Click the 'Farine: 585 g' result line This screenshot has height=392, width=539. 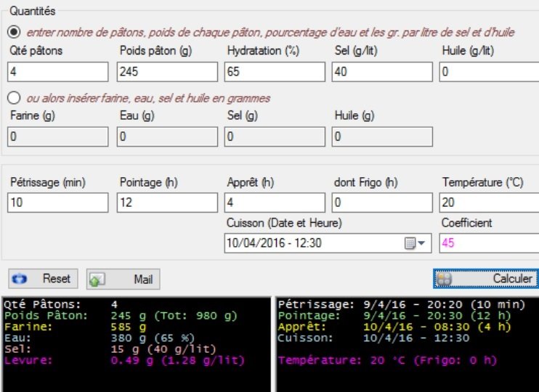[x=76, y=327]
